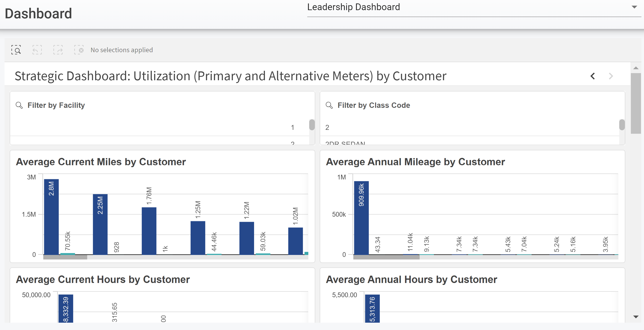The height and width of the screenshot is (330, 644).
Task: Click search icon in Filter by Facility
Action: (x=19, y=105)
